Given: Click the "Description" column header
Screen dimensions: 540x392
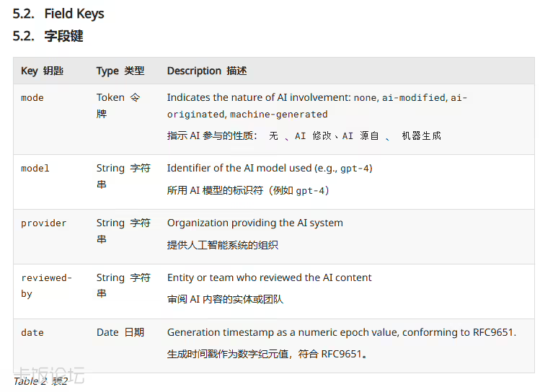Looking at the screenshot, I should click(194, 71).
